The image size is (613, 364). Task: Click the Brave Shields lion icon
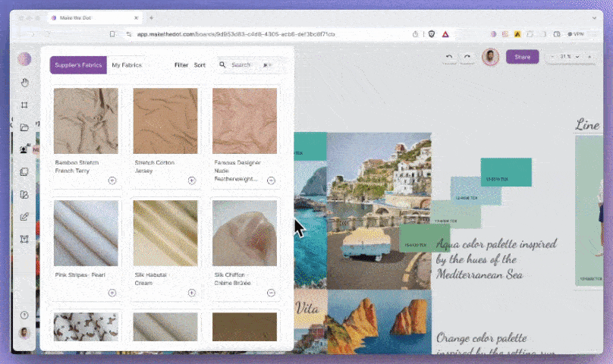click(x=432, y=34)
